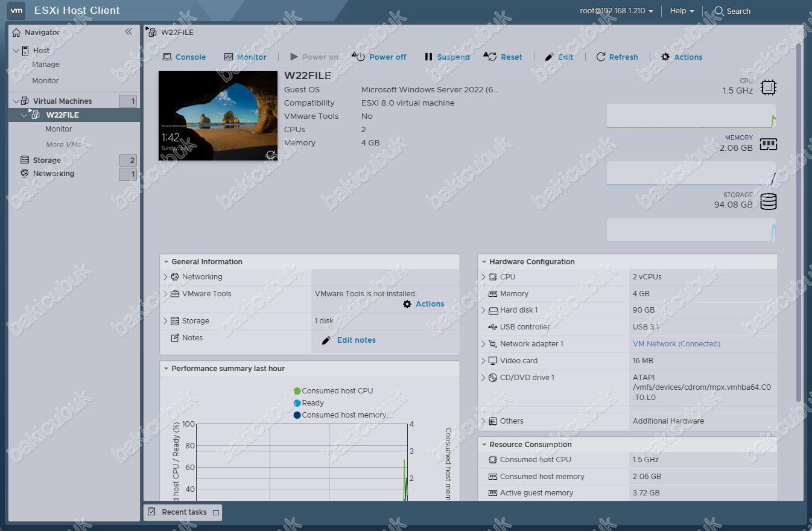The image size is (812, 531).
Task: Collapse the Navigator panel with double-chevron icon
Action: 128,31
